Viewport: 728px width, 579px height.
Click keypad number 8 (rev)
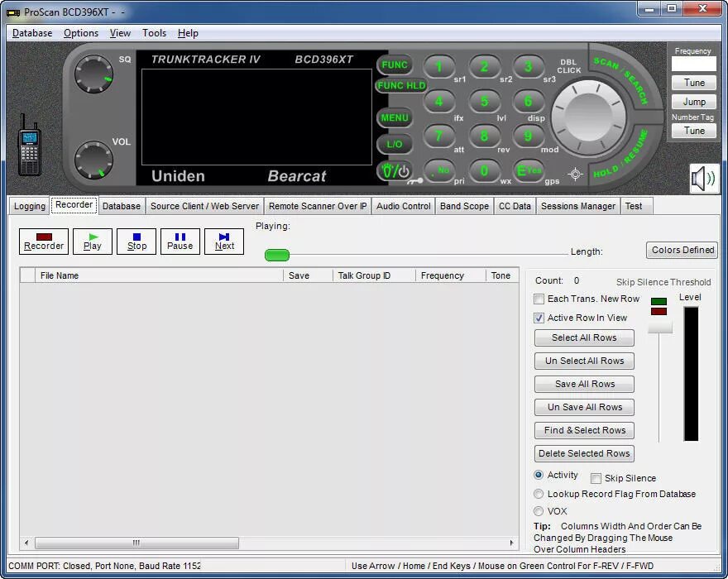tap(484, 136)
